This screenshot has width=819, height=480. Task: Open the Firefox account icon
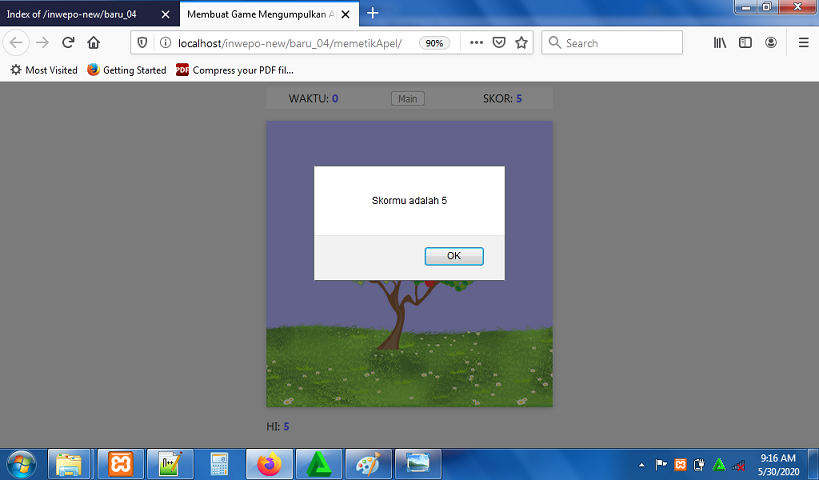point(771,43)
